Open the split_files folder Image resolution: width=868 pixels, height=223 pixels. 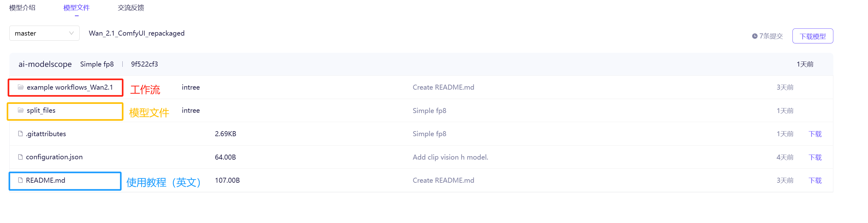(x=41, y=111)
